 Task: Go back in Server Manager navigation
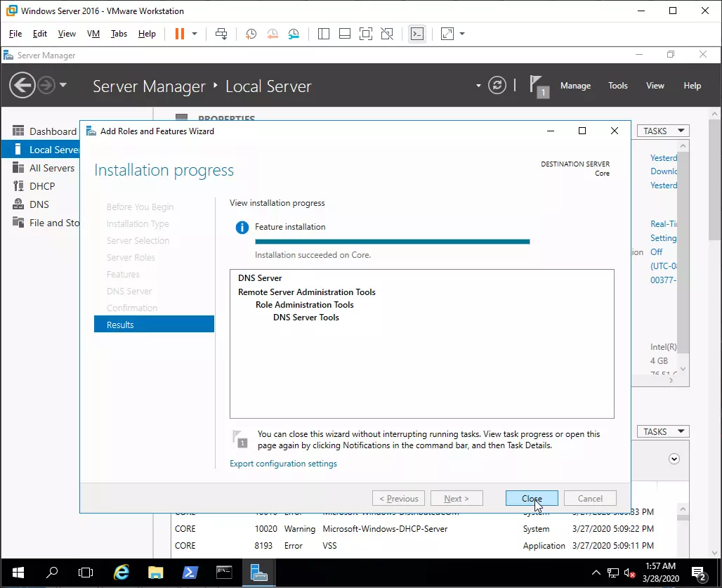[22, 85]
